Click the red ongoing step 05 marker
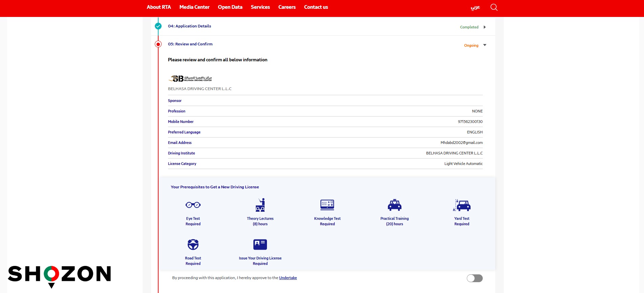 [158, 44]
